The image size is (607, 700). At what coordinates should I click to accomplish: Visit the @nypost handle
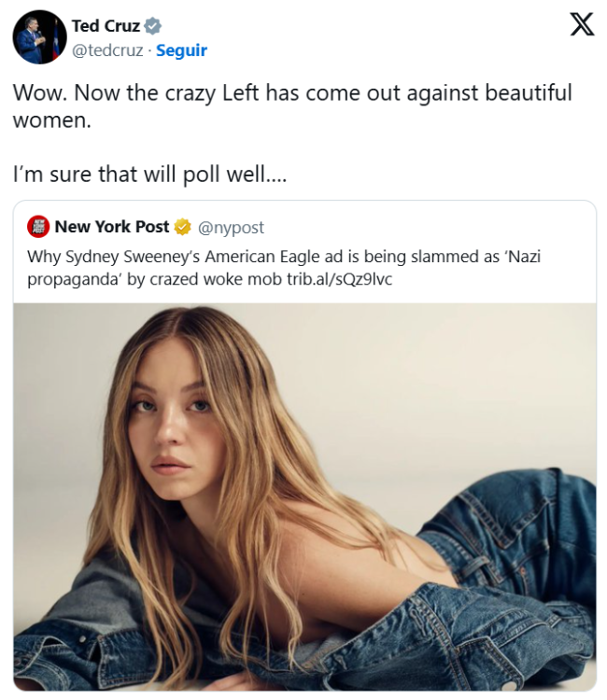(x=231, y=227)
